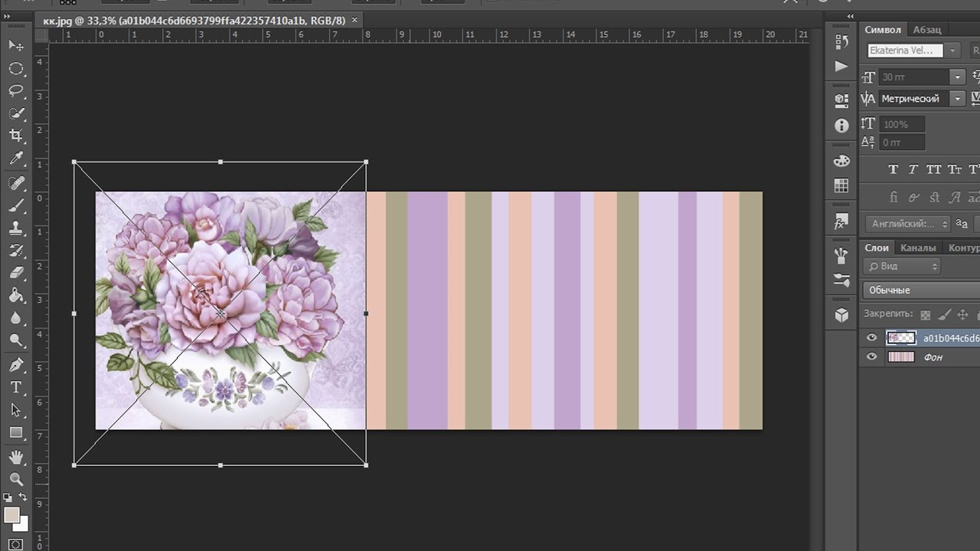Viewport: 980px width, 551px height.
Task: Open the Swatches grid panel icon
Action: tap(841, 186)
